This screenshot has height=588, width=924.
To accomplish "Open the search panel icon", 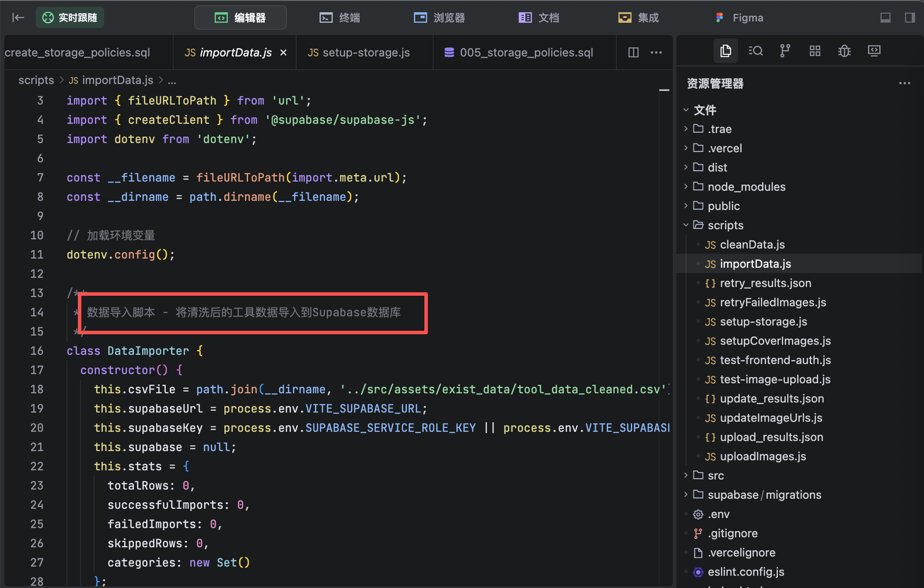I will pyautogui.click(x=756, y=51).
